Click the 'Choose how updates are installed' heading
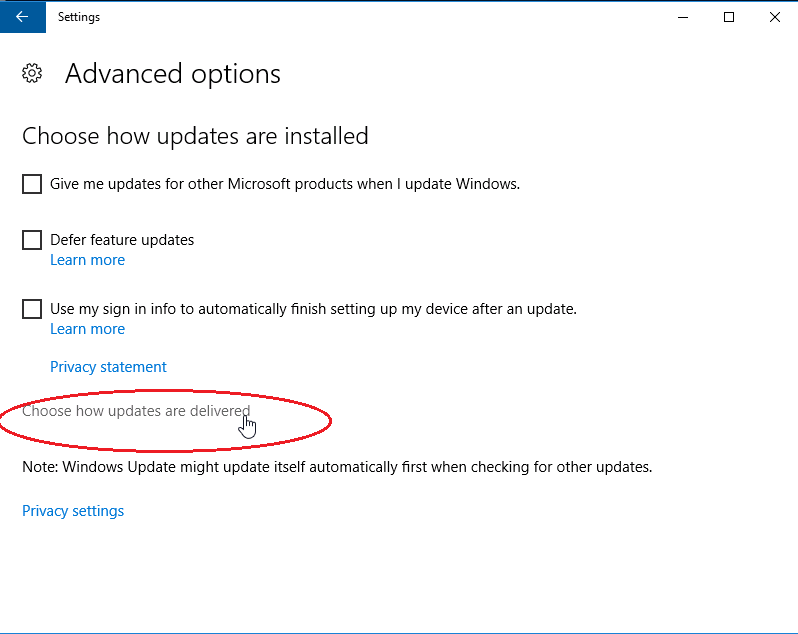This screenshot has width=798, height=634. [195, 135]
